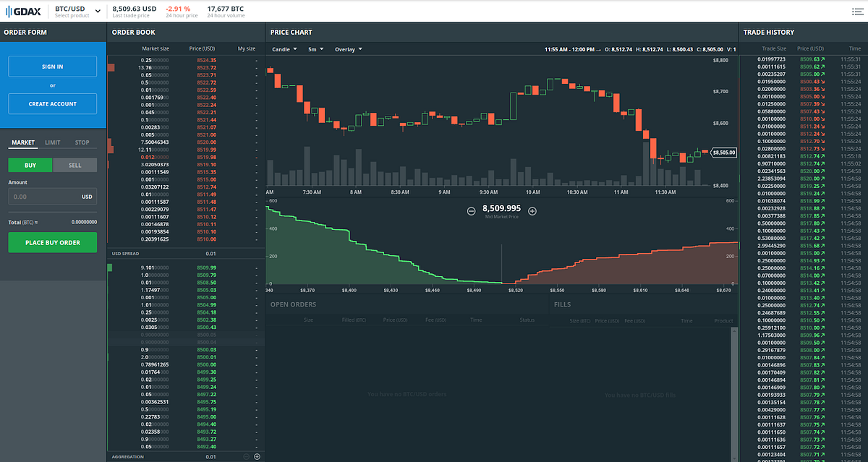Zoom out mid market price with minus icon
Screen dimensions: 868x462
pyautogui.click(x=471, y=211)
